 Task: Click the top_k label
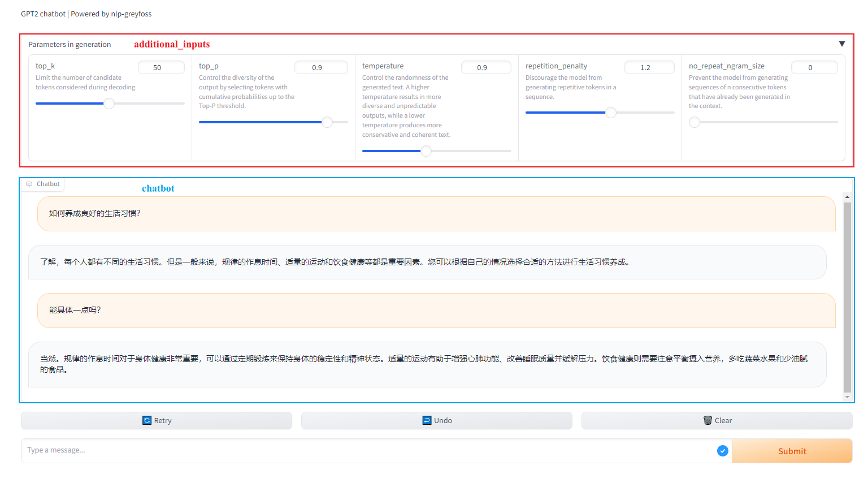(x=45, y=66)
